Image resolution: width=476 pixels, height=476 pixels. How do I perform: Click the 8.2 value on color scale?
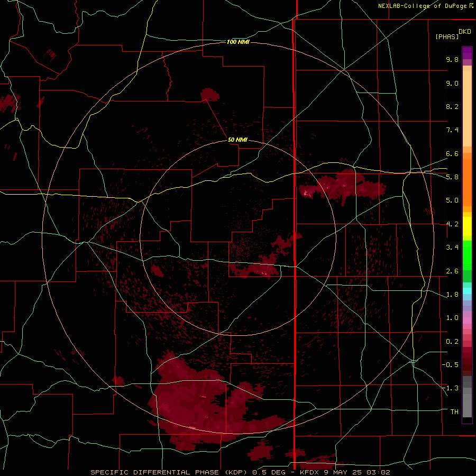pos(452,106)
